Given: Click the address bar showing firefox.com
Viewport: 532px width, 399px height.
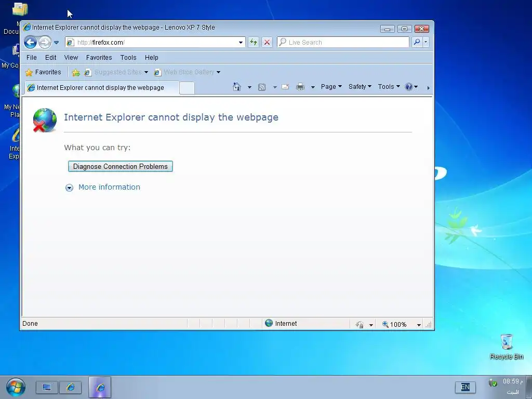Looking at the screenshot, I should (x=155, y=43).
